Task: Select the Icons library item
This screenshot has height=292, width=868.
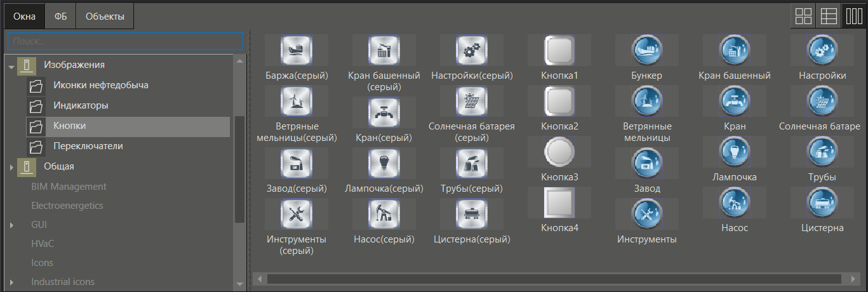Action: [x=42, y=263]
